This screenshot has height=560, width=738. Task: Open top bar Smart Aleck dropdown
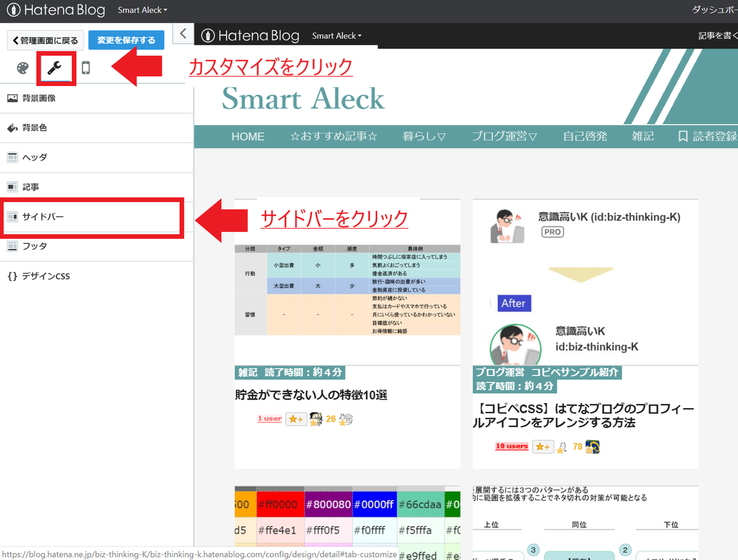(x=143, y=10)
